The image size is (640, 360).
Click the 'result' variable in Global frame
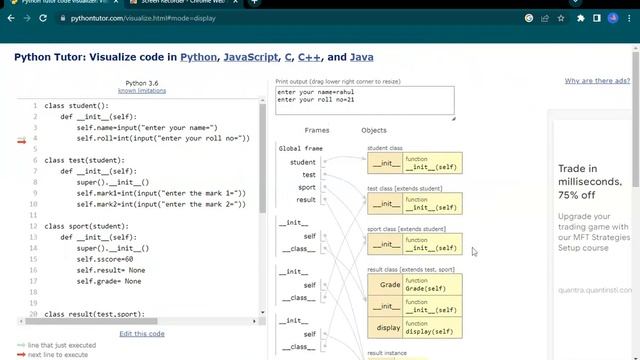point(306,200)
